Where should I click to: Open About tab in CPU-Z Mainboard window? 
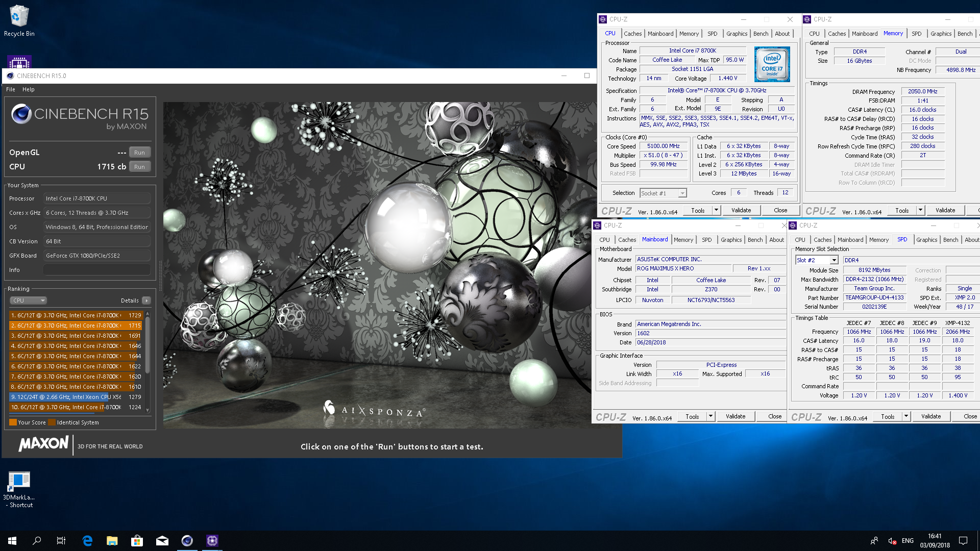tap(776, 240)
